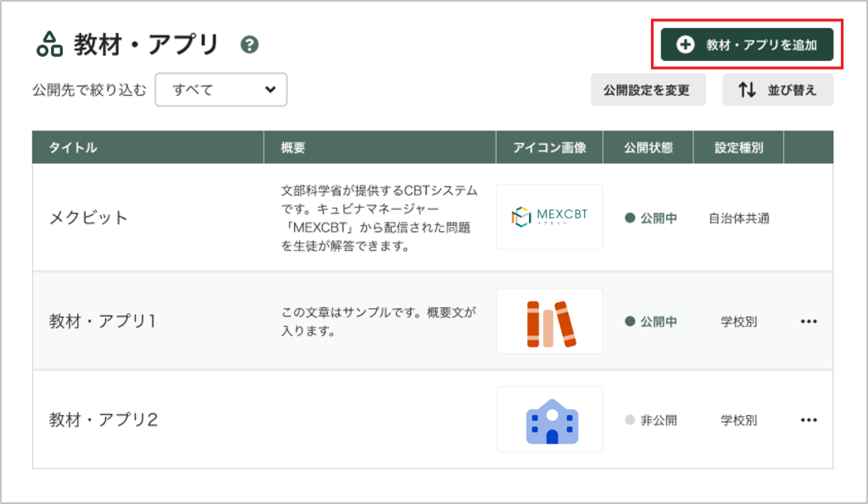Click the 概要 column header
The image size is (868, 504).
coord(380,147)
